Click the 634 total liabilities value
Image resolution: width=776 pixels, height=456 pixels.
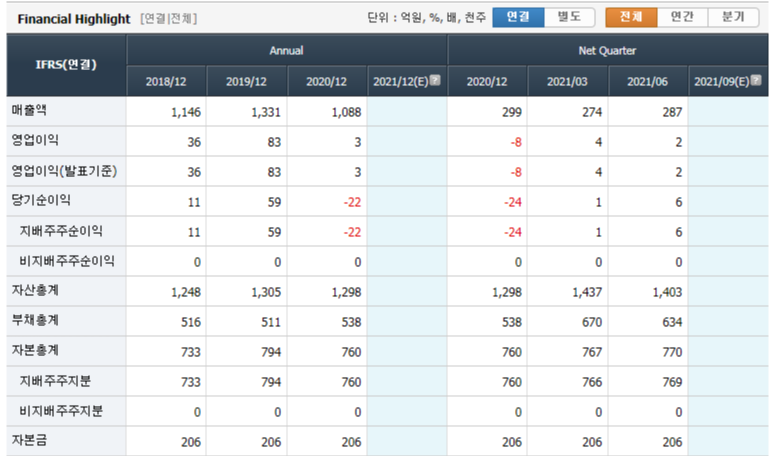coord(672,322)
